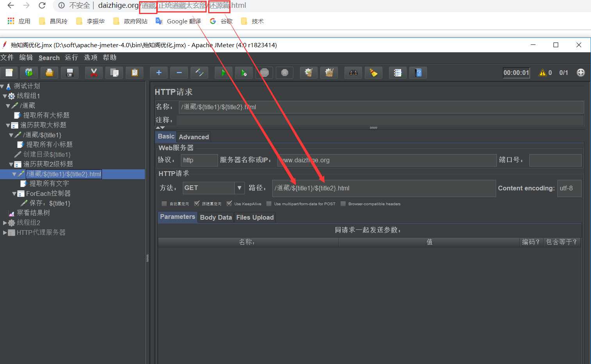The height and width of the screenshot is (364, 591).
Task: Toggle the 跟随重定向 checkbox
Action: 197,204
